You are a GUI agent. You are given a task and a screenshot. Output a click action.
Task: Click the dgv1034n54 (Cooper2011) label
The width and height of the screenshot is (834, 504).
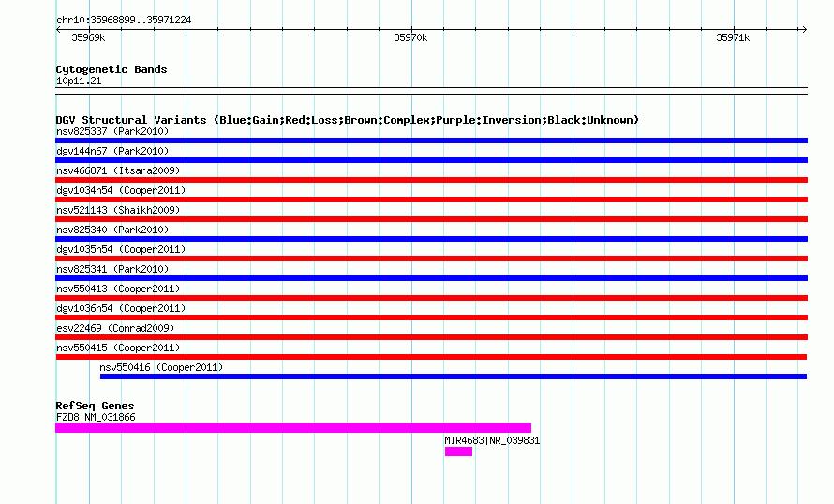121,190
